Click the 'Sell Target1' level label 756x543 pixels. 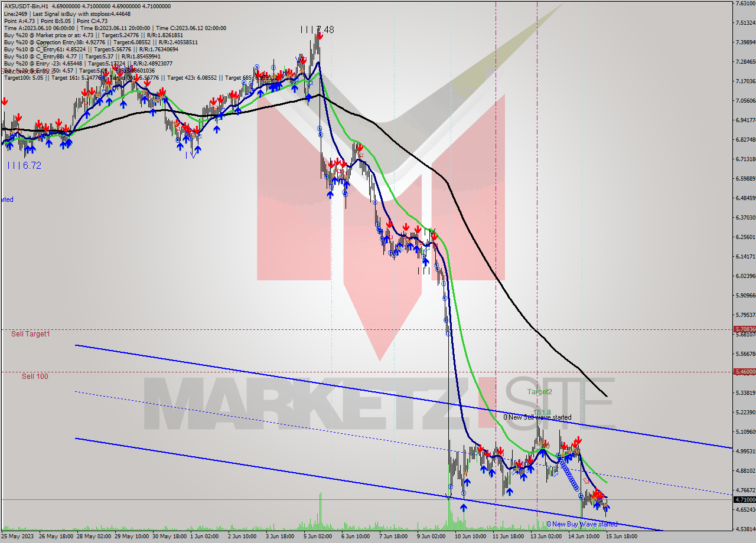[31, 334]
